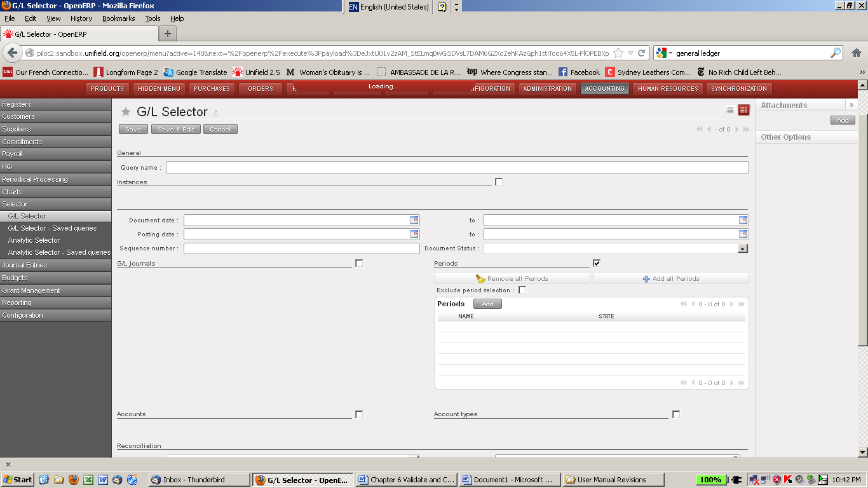Switch to form view icon
The image size is (868, 488).
(x=743, y=111)
